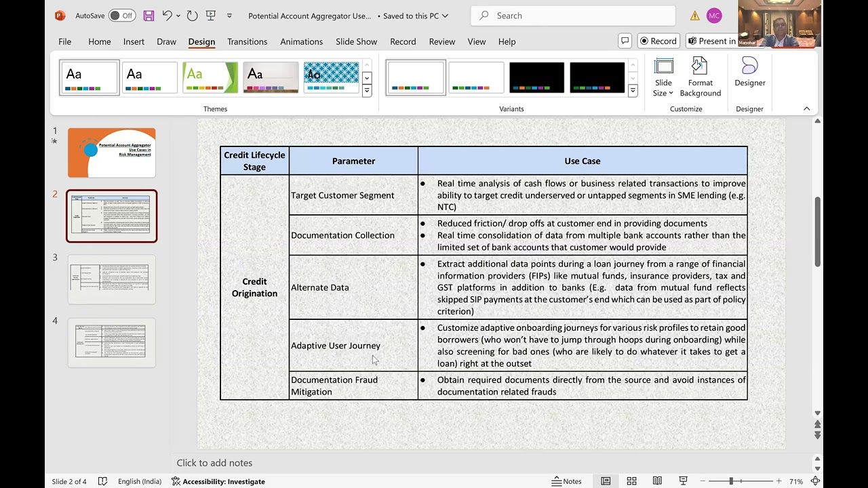Start presentation from beginning icon in title bar
The width and height of the screenshot is (868, 488).
point(210,16)
